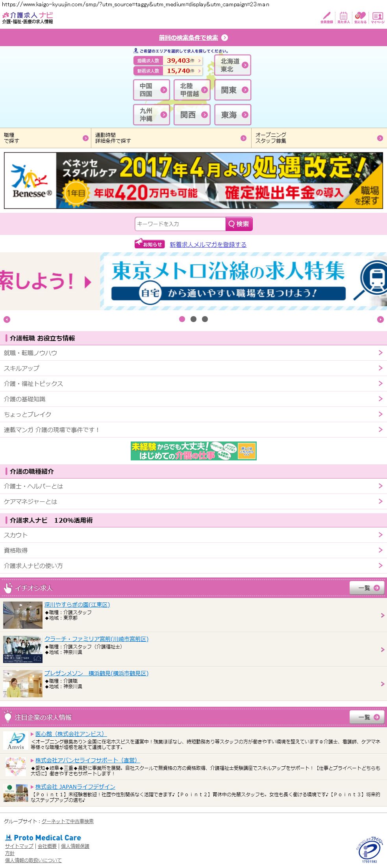Screen dimensions: 387x868
Task: Open 会社概要 footer link
Action: (x=47, y=846)
